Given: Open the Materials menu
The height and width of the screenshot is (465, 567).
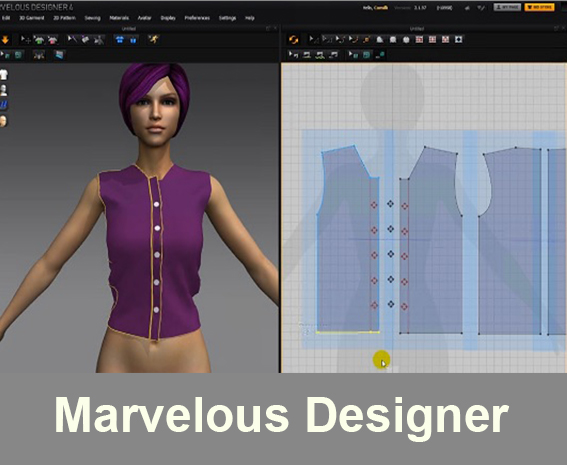Looking at the screenshot, I should (x=119, y=18).
